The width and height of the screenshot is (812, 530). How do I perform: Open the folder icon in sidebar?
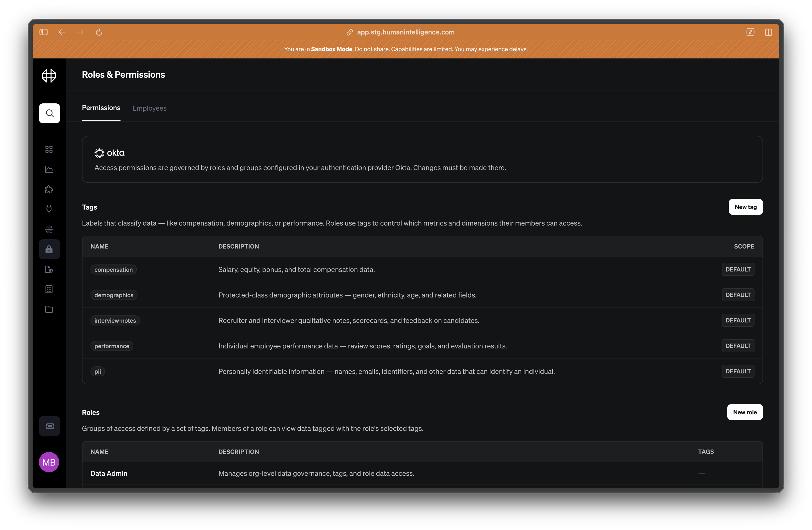point(49,309)
